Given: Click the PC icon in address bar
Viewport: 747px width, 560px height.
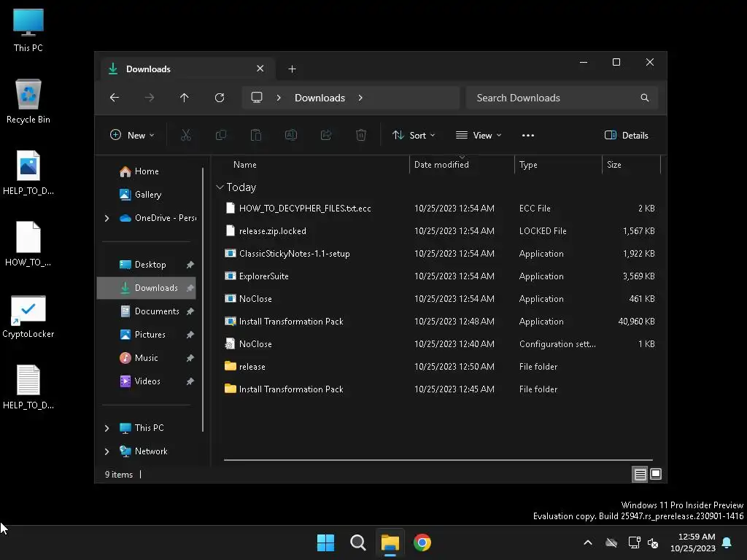Looking at the screenshot, I should tap(257, 98).
